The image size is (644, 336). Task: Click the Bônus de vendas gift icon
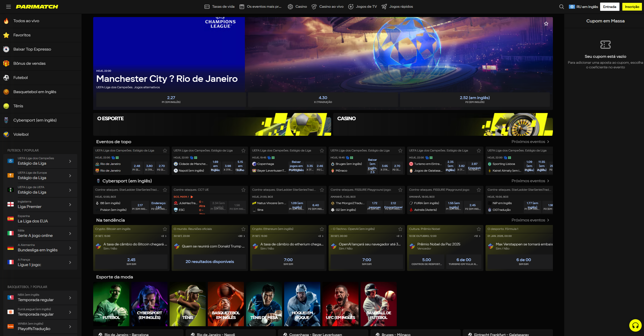pos(6,63)
